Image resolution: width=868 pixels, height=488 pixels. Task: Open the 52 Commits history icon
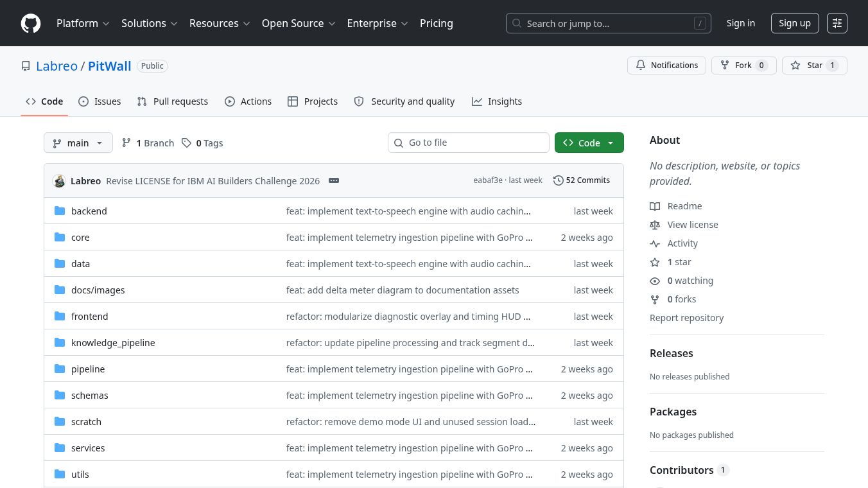pyautogui.click(x=559, y=180)
